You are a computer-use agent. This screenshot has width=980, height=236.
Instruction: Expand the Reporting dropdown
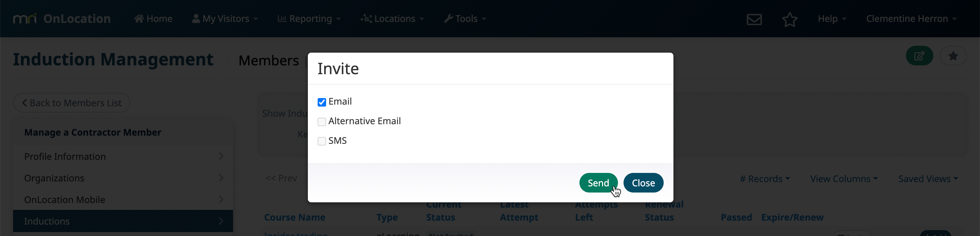point(309,19)
